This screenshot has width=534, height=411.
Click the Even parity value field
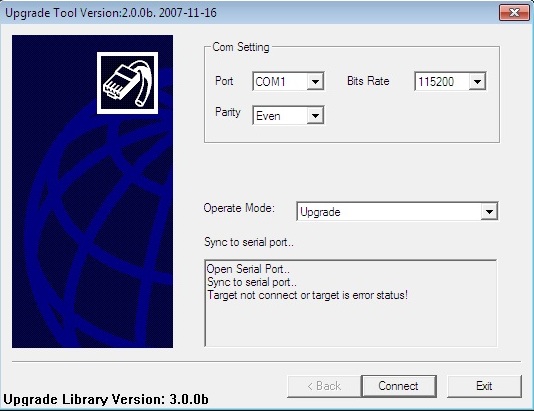tap(280, 115)
